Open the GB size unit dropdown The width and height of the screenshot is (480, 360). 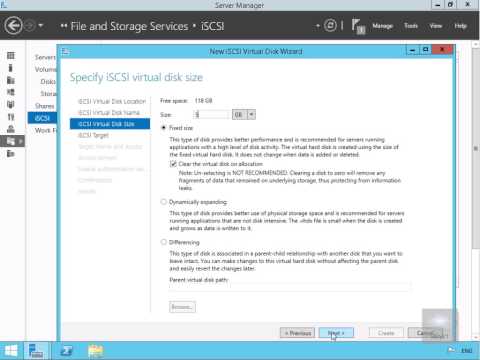tap(244, 115)
